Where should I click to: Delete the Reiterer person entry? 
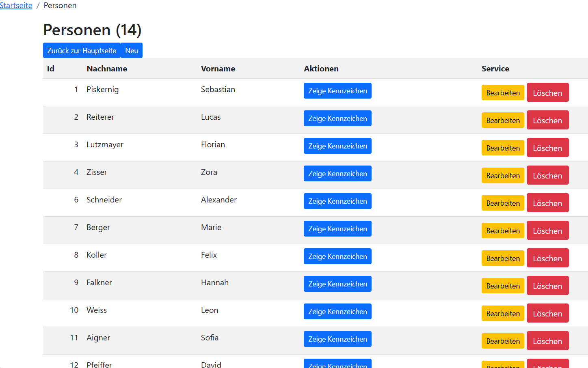(x=547, y=121)
